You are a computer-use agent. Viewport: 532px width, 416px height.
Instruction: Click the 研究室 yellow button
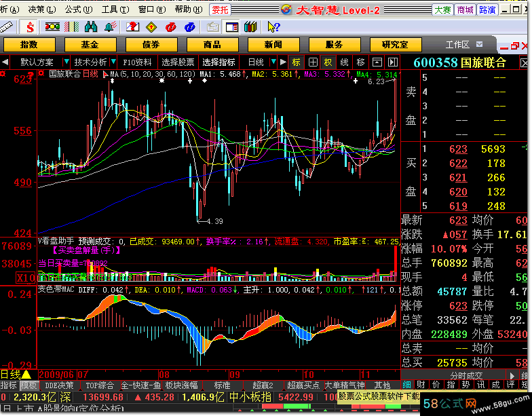[x=395, y=45]
